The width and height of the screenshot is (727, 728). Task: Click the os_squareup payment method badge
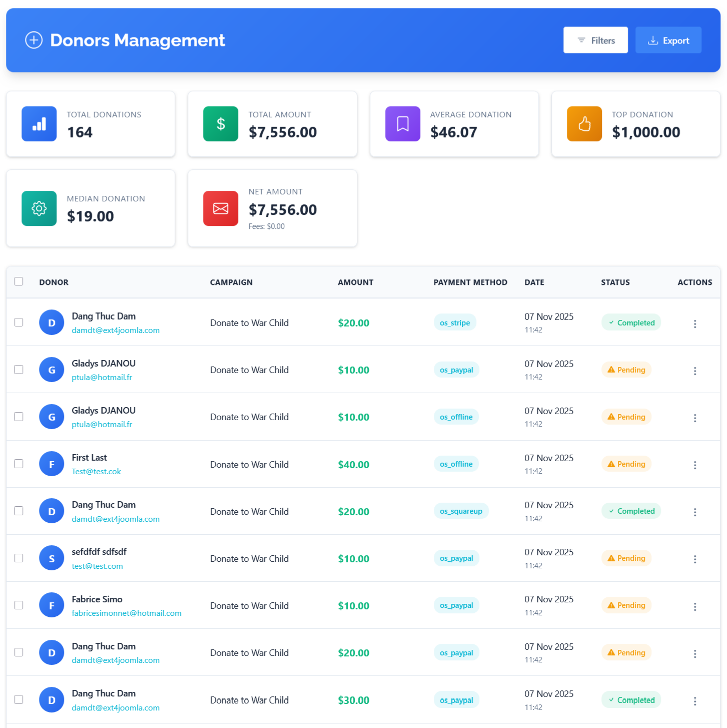tap(461, 511)
